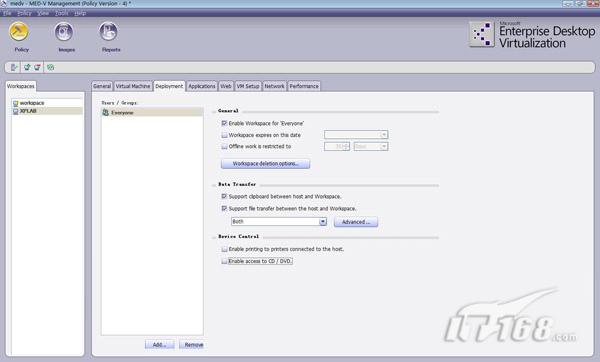Switch to the Network tab
The height and width of the screenshot is (362, 600).
274,86
